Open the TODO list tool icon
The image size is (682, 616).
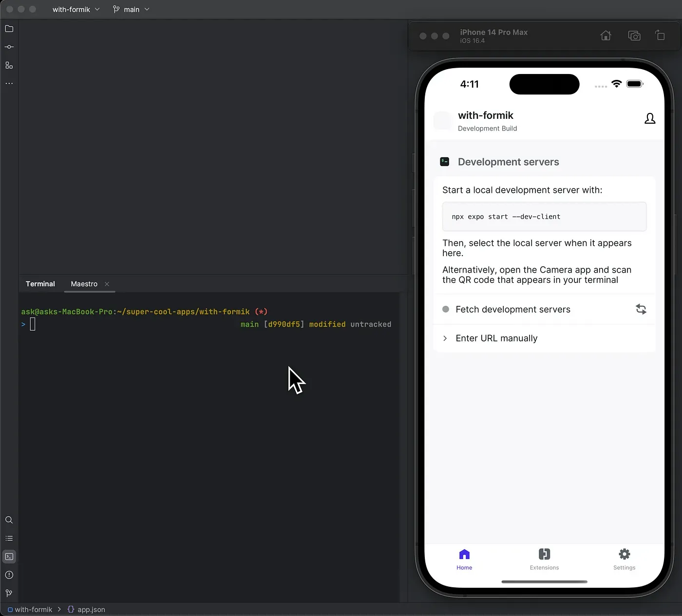(x=9, y=538)
